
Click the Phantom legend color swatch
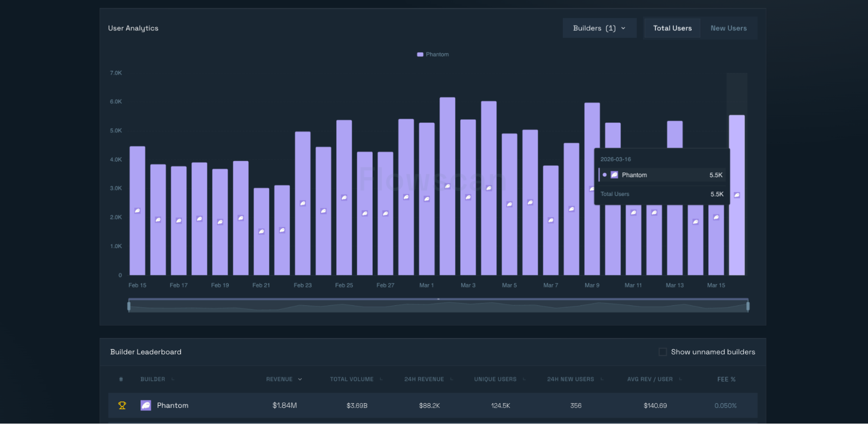click(420, 54)
